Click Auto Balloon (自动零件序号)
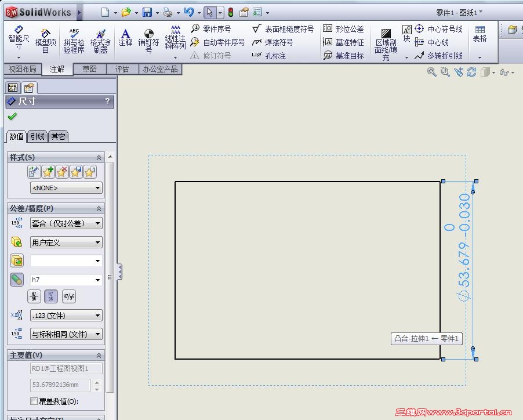The width and height of the screenshot is (523, 420). [218, 42]
